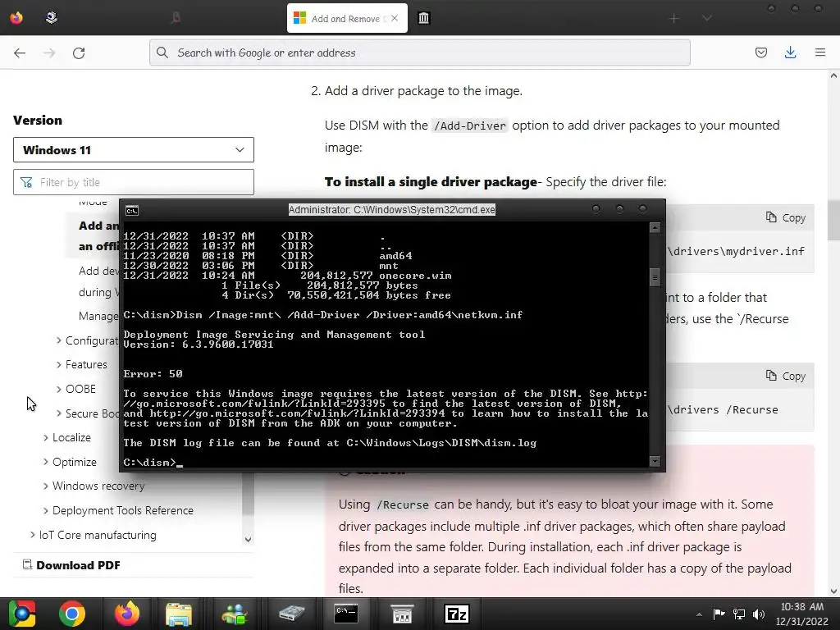Open the messenger people icon on taskbar
This screenshot has height=630, width=840.
coord(235,614)
